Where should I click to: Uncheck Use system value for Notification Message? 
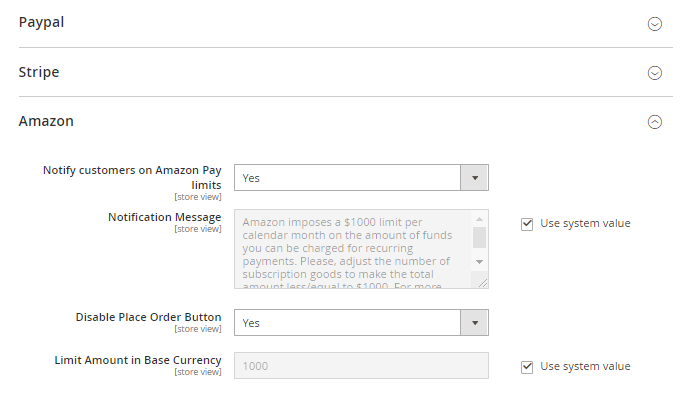[x=527, y=224]
